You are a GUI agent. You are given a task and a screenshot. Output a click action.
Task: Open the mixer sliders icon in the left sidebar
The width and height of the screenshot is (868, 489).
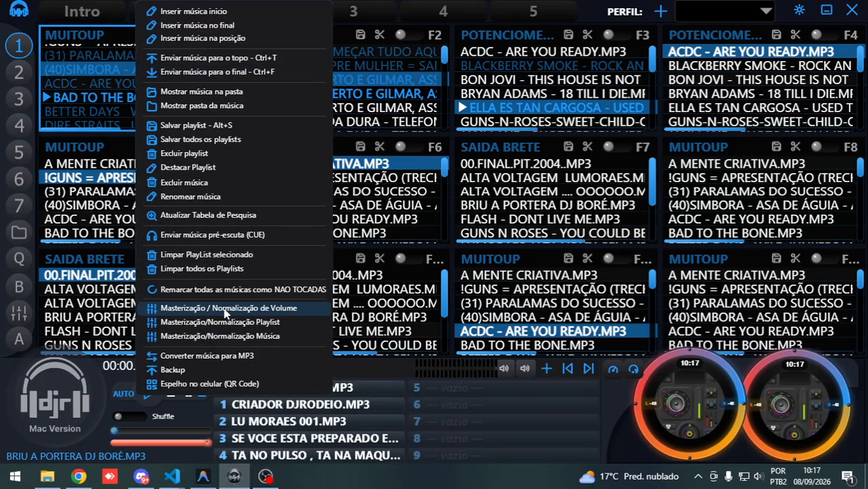[x=19, y=313]
